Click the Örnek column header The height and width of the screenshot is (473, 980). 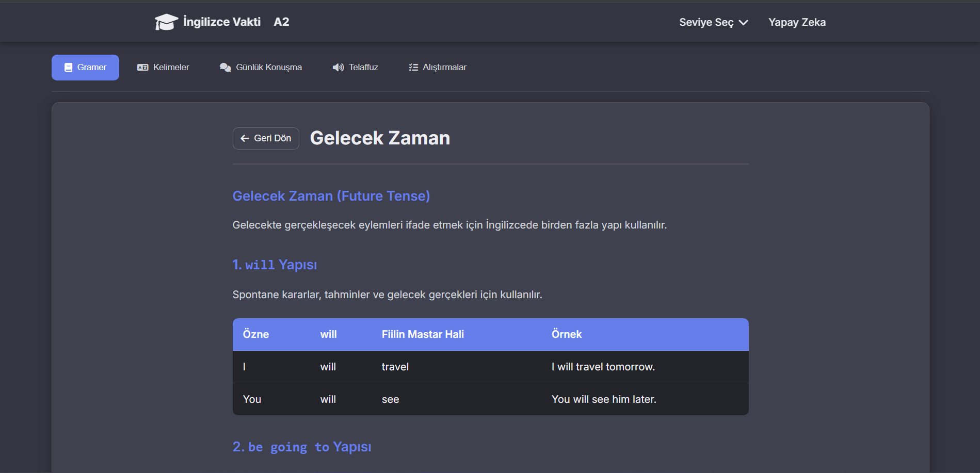click(566, 334)
